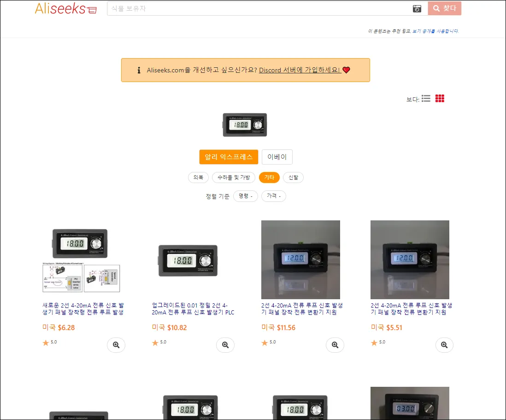Select the 신발 category filter

(x=294, y=177)
